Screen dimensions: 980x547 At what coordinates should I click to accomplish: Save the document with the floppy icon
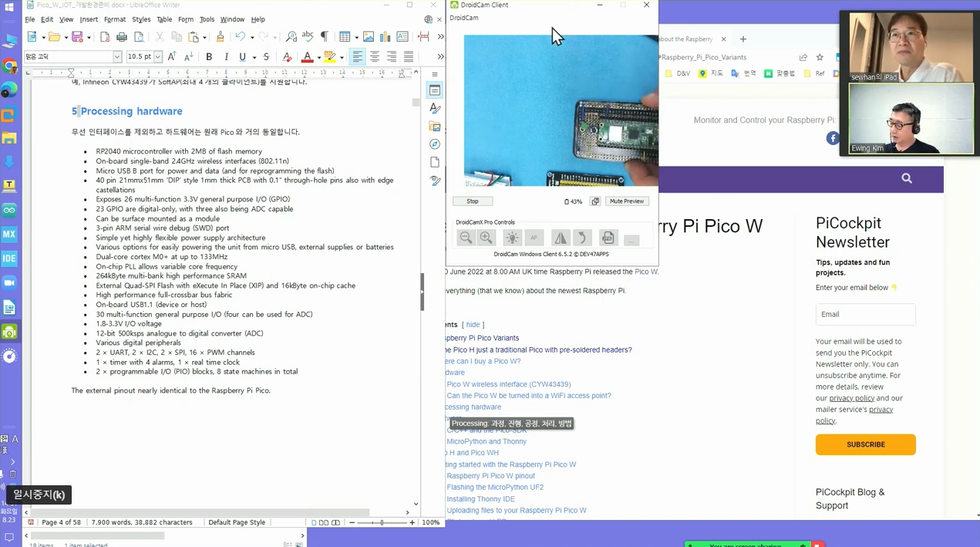77,36
